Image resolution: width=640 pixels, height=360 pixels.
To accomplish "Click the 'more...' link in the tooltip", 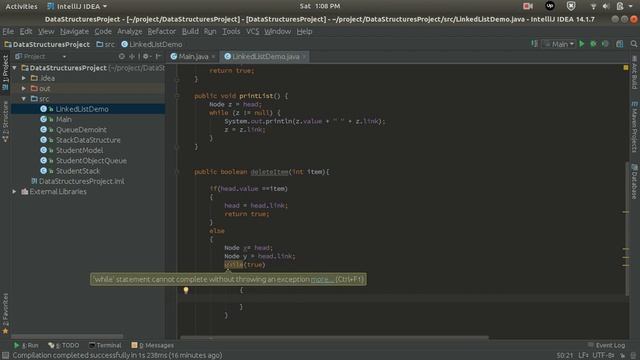I will pyautogui.click(x=322, y=280).
